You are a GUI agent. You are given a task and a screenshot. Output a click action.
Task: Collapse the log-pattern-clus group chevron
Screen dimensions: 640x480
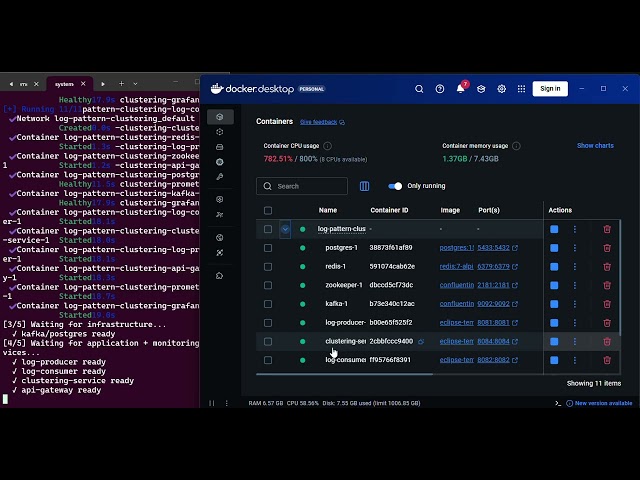click(285, 229)
